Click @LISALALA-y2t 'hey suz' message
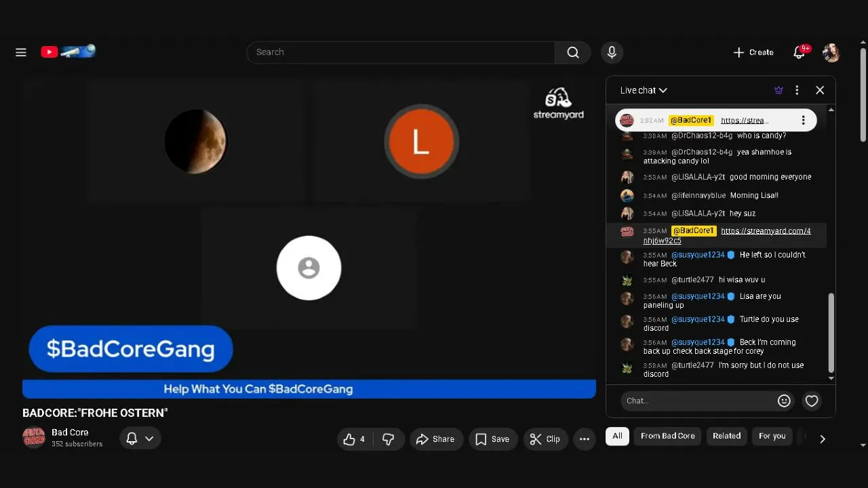The image size is (868, 488). tap(716, 213)
